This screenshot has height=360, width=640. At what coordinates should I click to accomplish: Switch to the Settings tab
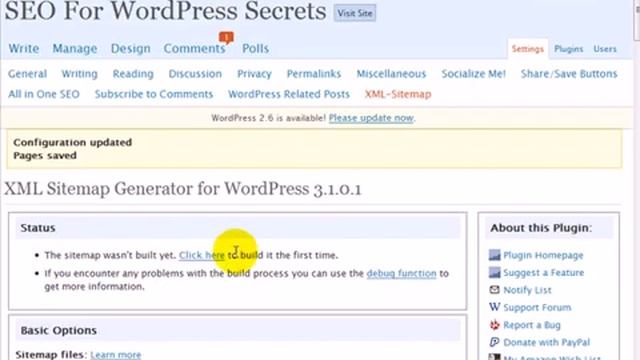(527, 49)
